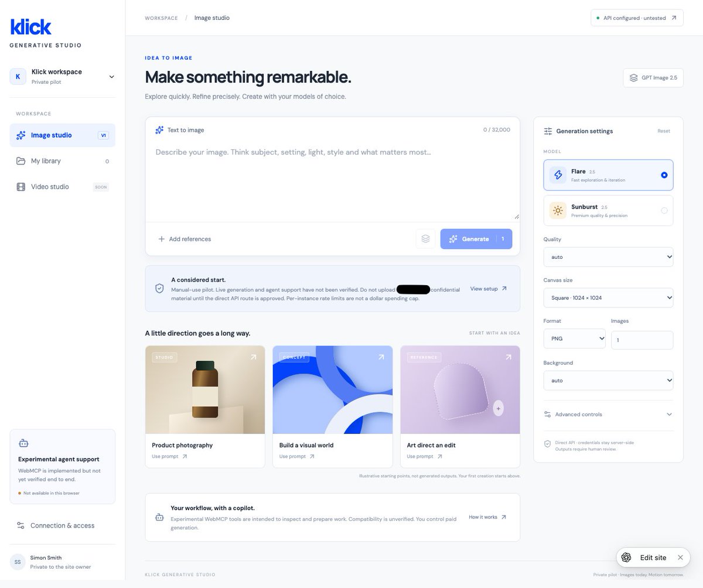Open the Background dropdown

[608, 380]
